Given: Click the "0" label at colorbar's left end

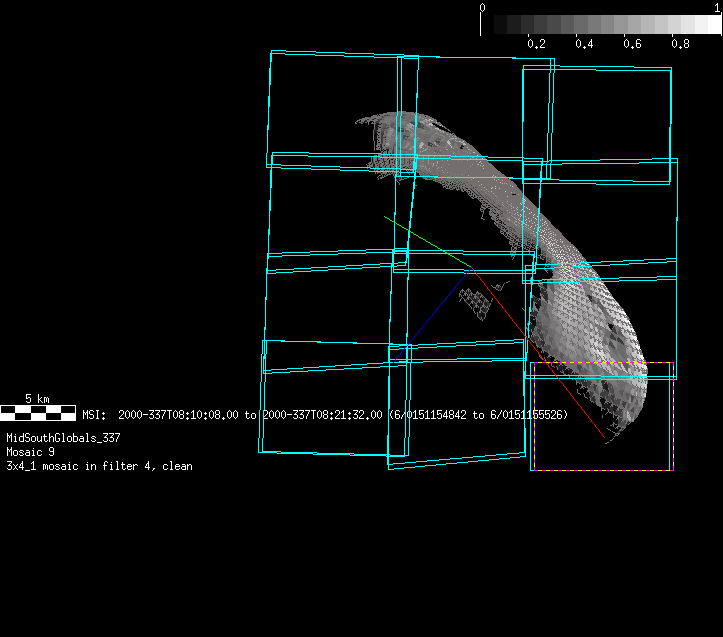Looking at the screenshot, I should 483,7.
